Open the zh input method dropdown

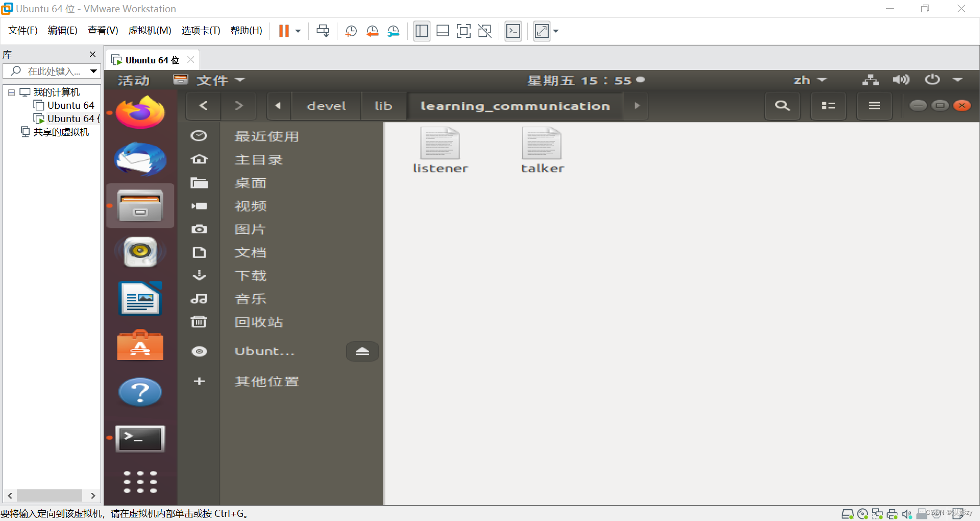point(810,80)
